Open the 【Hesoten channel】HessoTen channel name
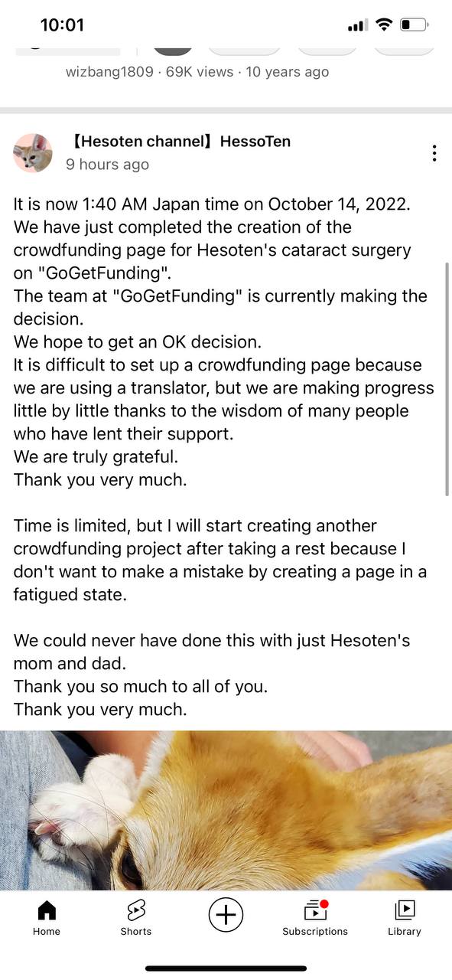The height and width of the screenshot is (980, 452). [x=180, y=142]
